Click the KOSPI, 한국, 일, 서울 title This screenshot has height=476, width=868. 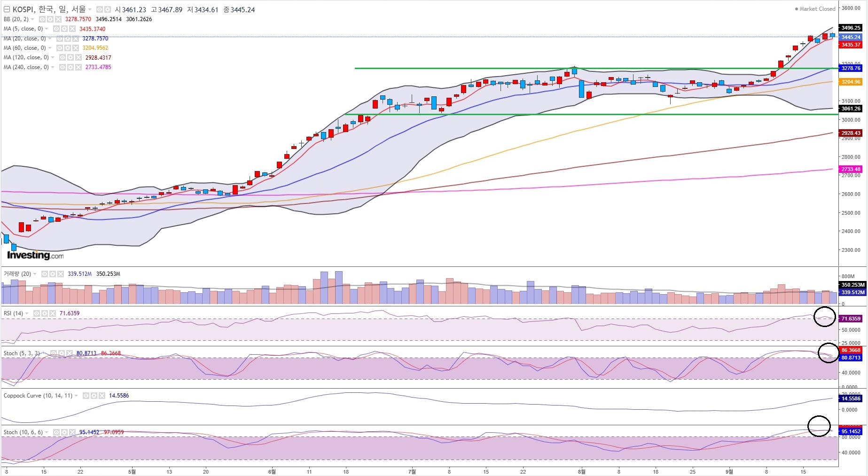pyautogui.click(x=49, y=9)
